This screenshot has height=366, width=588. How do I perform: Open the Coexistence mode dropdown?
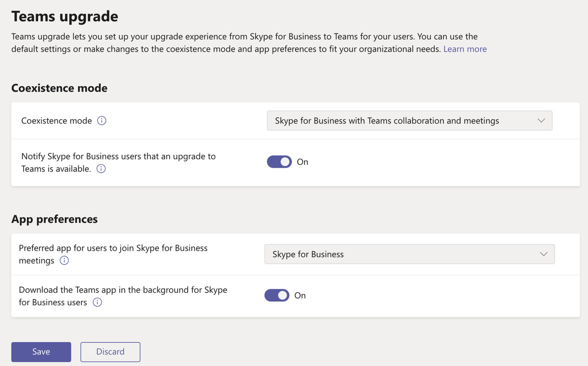point(410,121)
